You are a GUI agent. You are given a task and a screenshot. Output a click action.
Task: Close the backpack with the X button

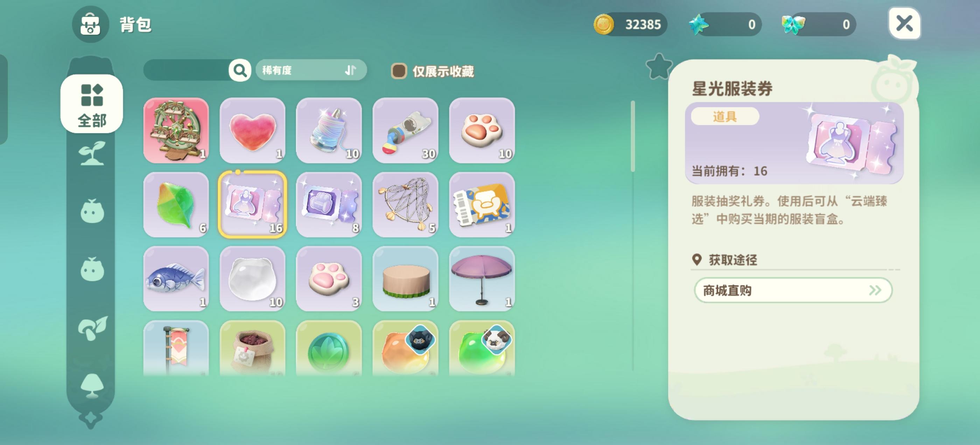tap(904, 23)
